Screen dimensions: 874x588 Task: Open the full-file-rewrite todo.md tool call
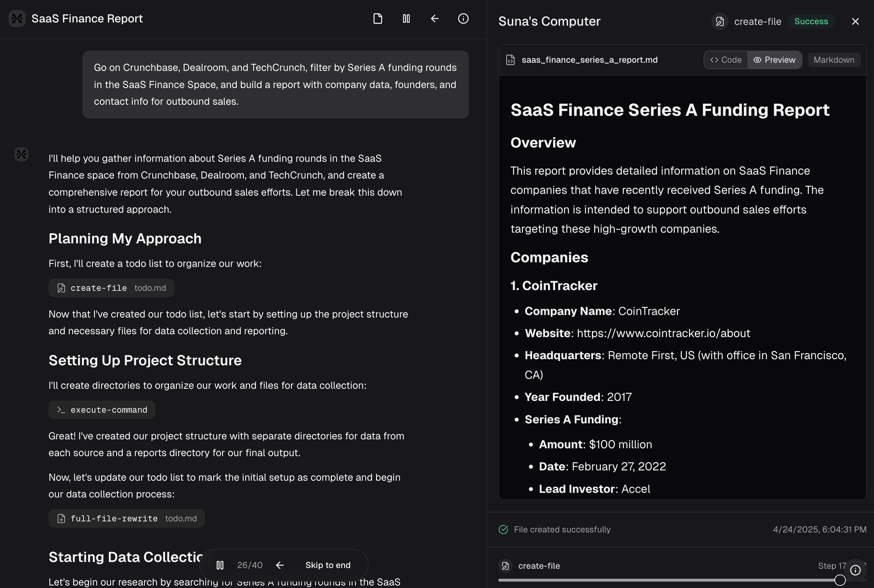[x=127, y=519]
